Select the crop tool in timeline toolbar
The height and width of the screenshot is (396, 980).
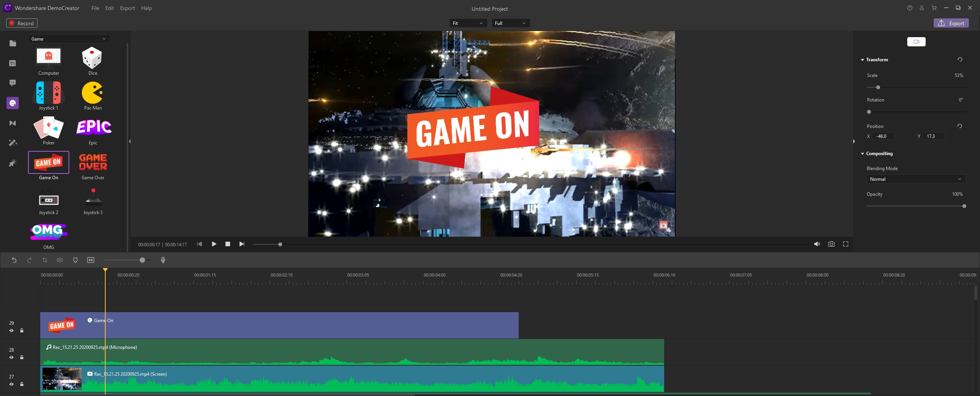[45, 260]
